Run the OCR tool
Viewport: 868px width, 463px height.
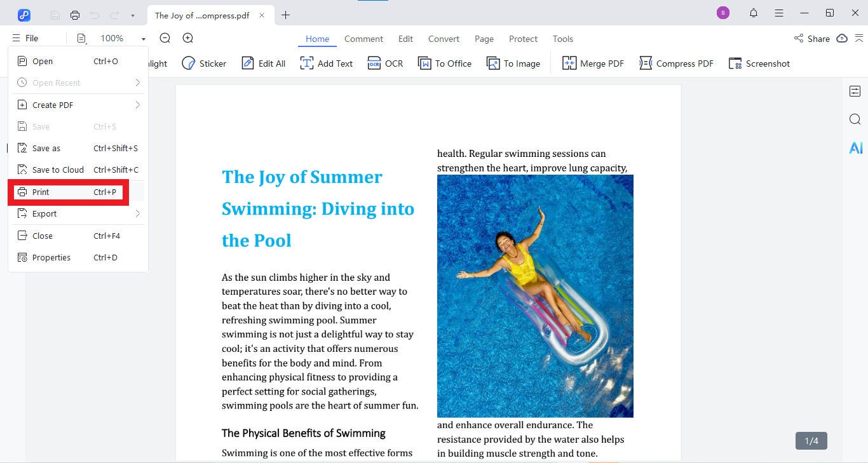386,64
